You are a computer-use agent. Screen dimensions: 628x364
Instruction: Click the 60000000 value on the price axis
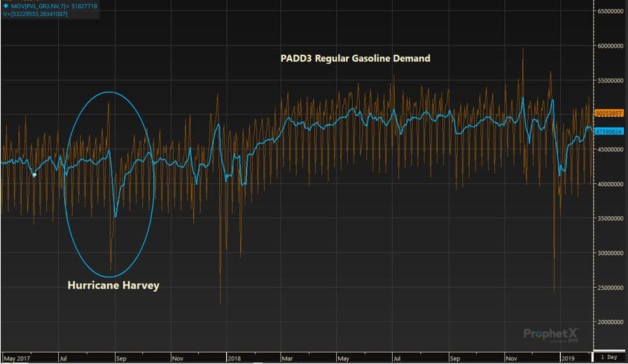pos(610,46)
